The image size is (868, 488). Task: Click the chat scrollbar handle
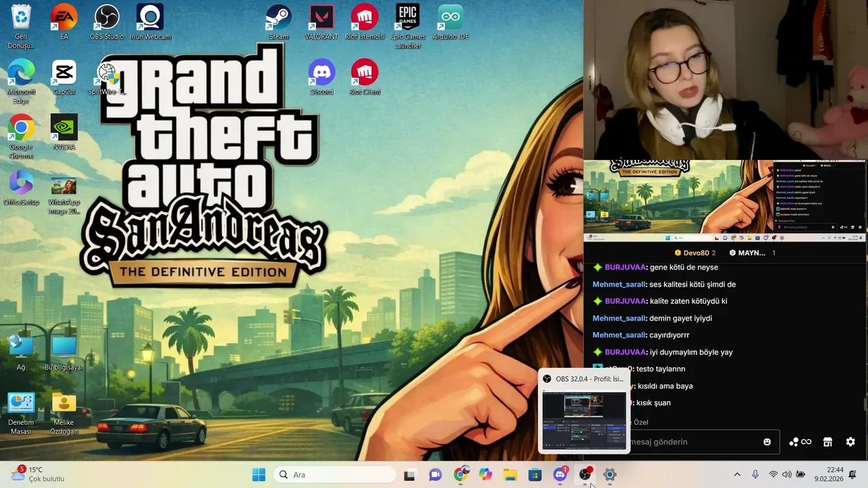pyautogui.click(x=865, y=405)
